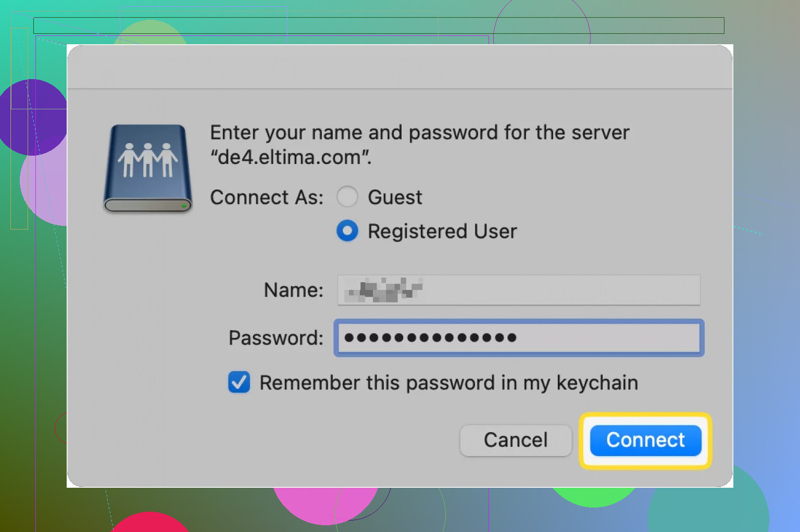Click the Remember this password in my keychain label
The width and height of the screenshot is (800, 532).
[448, 383]
